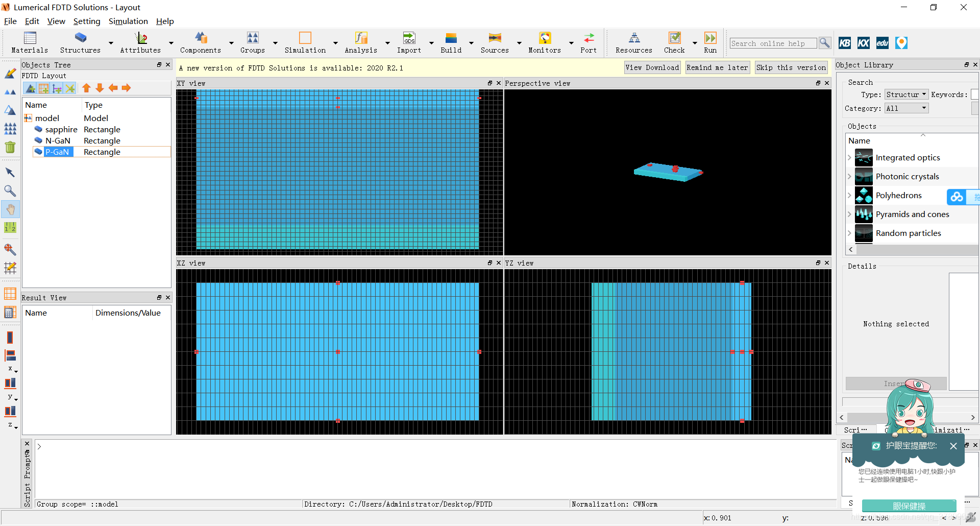Add a source via Sources icon

click(x=495, y=42)
